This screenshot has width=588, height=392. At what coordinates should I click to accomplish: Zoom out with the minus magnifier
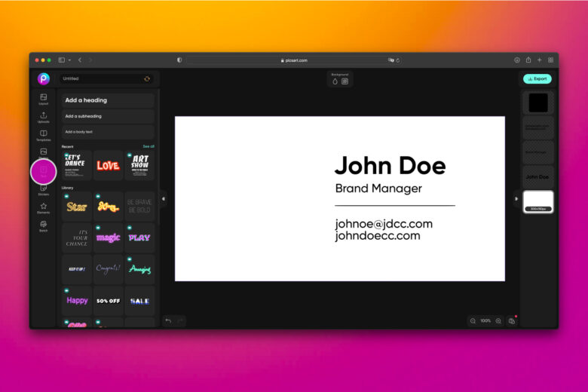coord(473,320)
